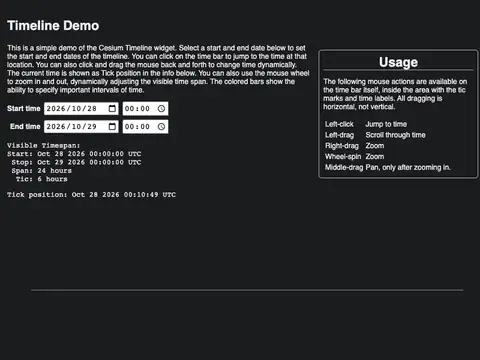
Task: Select the hours segment of Start time
Action: [129, 109]
